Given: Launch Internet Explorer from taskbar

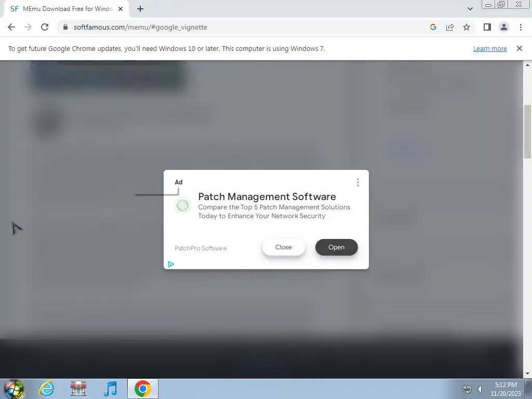Looking at the screenshot, I should 46,389.
